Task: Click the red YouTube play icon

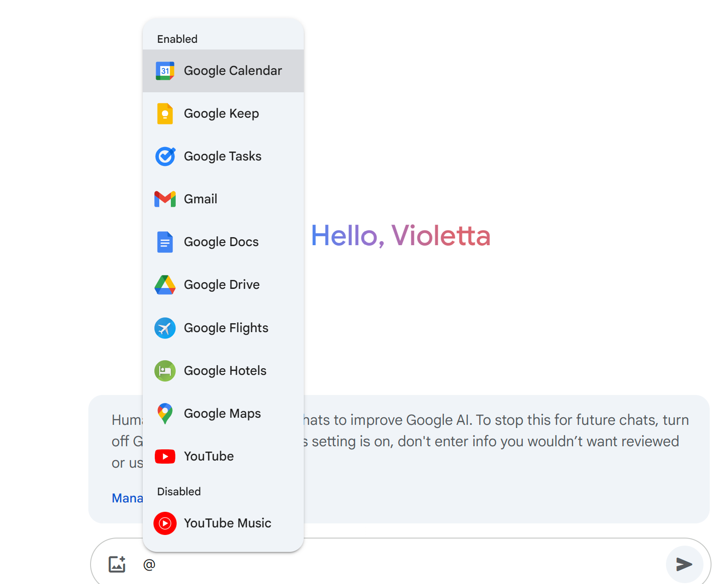Action: [165, 457]
